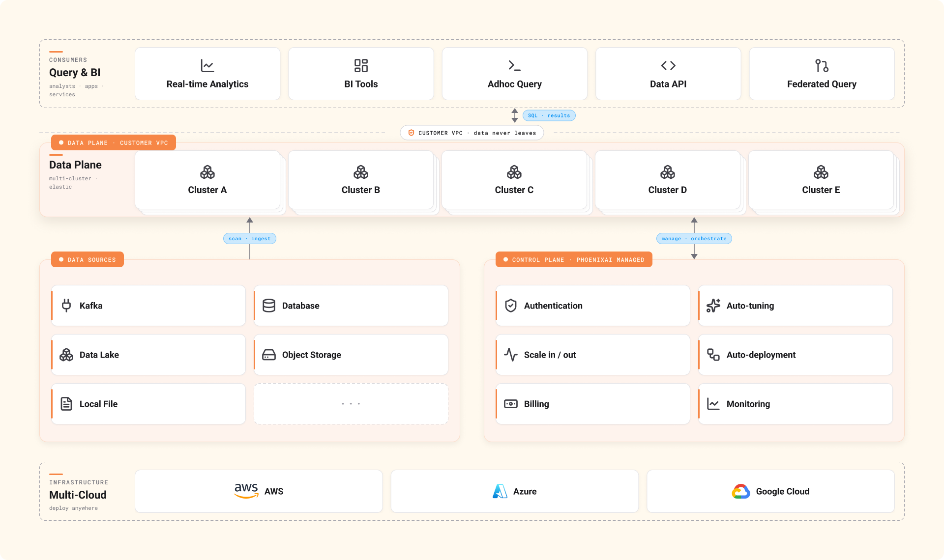
Task: Click the Cluster E label
Action: [x=821, y=190]
